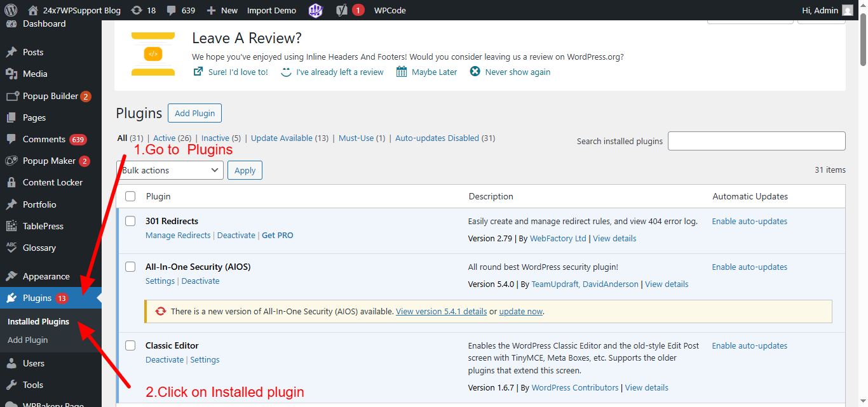This screenshot has width=868, height=407.
Task: Open the Bulk actions dropdown
Action: (x=170, y=170)
